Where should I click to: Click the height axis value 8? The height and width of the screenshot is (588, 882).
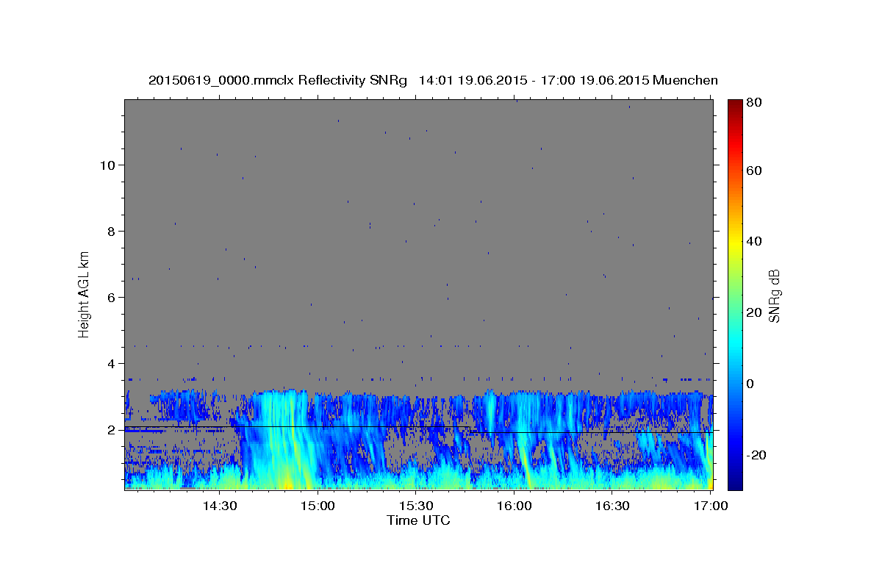(x=110, y=232)
